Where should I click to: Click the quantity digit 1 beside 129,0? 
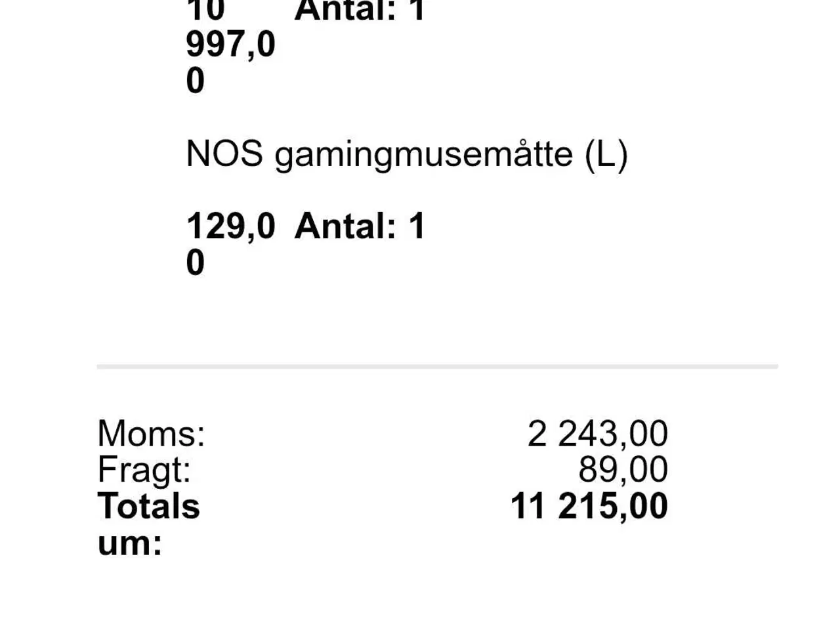[417, 226]
